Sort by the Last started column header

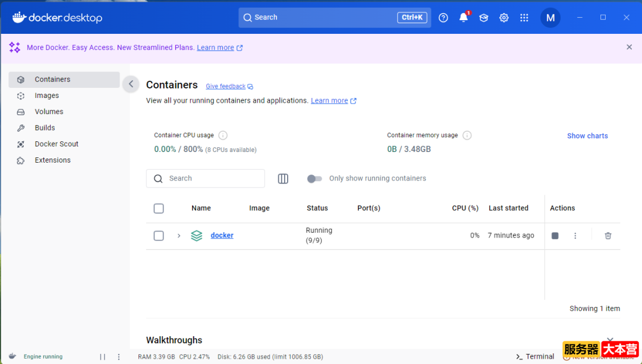click(x=508, y=208)
